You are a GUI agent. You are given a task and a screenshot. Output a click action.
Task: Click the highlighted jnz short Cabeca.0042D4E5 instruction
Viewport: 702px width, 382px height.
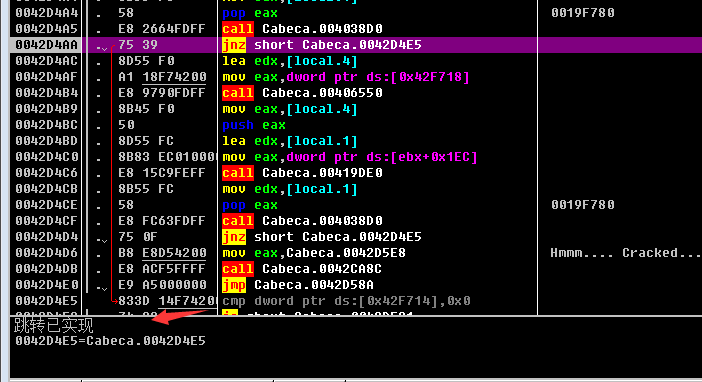click(322, 45)
